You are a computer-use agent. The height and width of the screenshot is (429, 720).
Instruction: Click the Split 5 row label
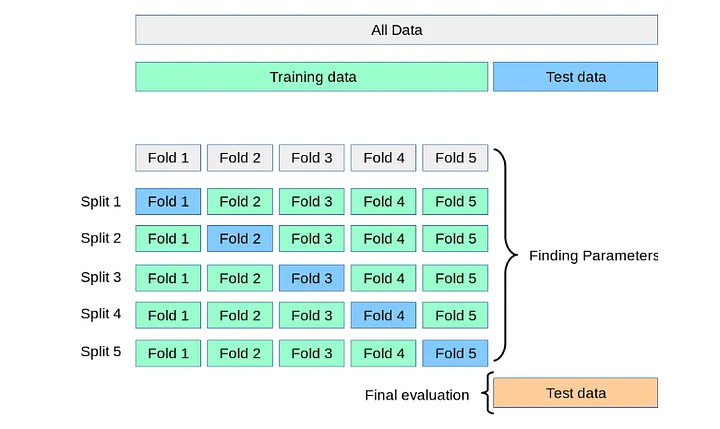coord(101,352)
